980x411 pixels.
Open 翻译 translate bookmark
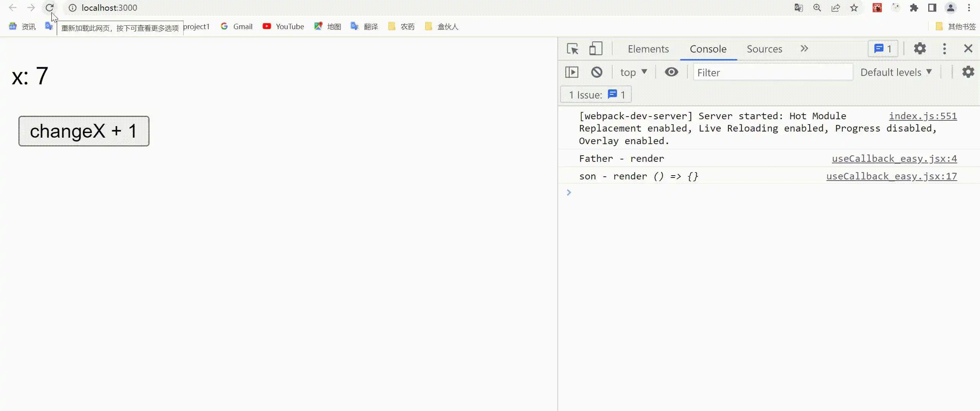tap(364, 26)
